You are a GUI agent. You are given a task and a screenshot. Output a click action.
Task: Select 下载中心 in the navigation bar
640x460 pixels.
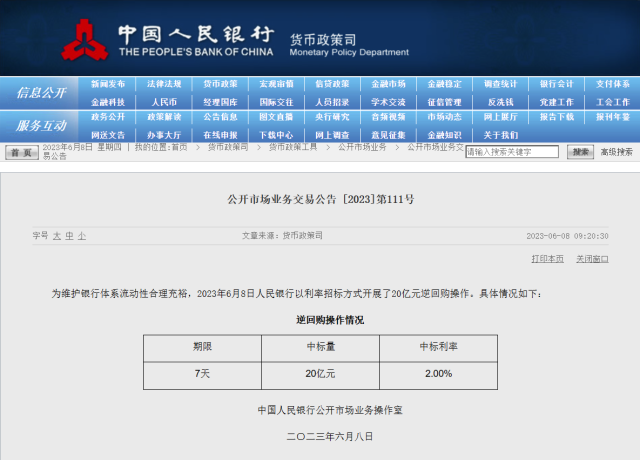pyautogui.click(x=276, y=134)
